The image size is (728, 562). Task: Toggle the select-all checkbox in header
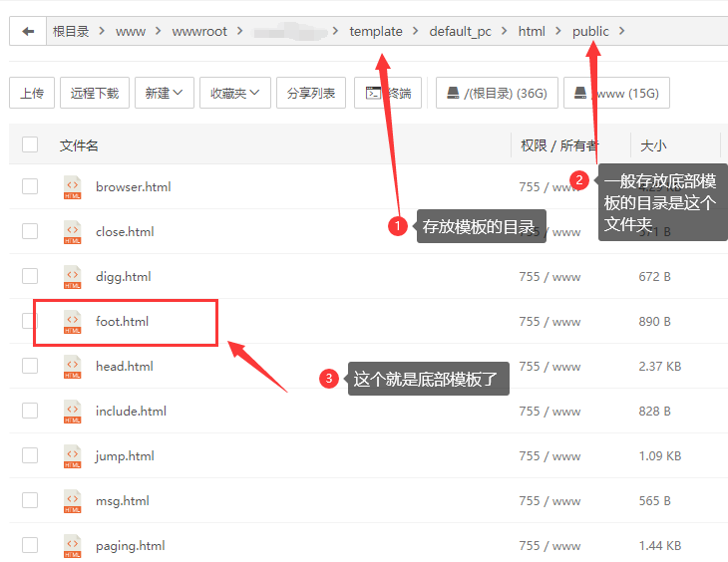point(30,144)
